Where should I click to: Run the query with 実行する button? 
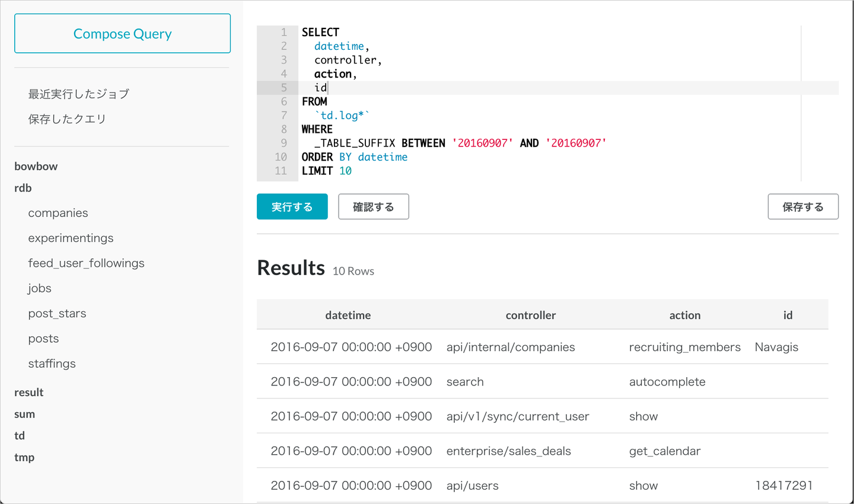point(292,207)
